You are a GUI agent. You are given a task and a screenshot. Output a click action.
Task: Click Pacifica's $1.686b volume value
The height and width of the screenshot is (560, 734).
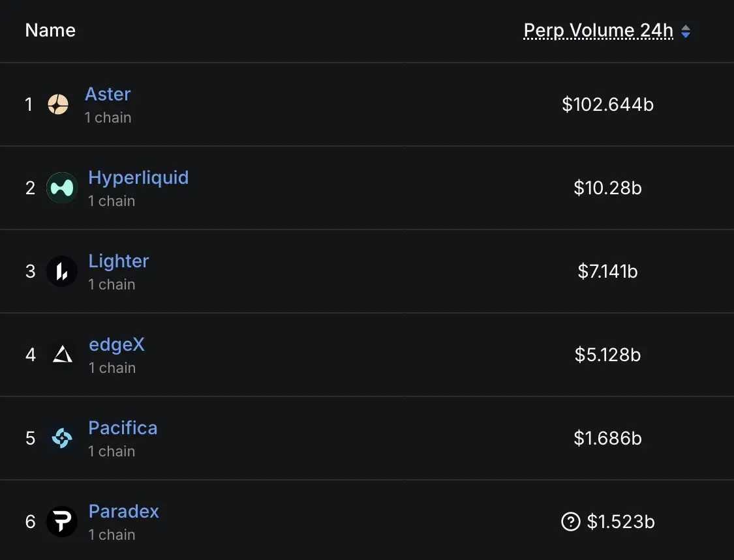click(x=607, y=438)
